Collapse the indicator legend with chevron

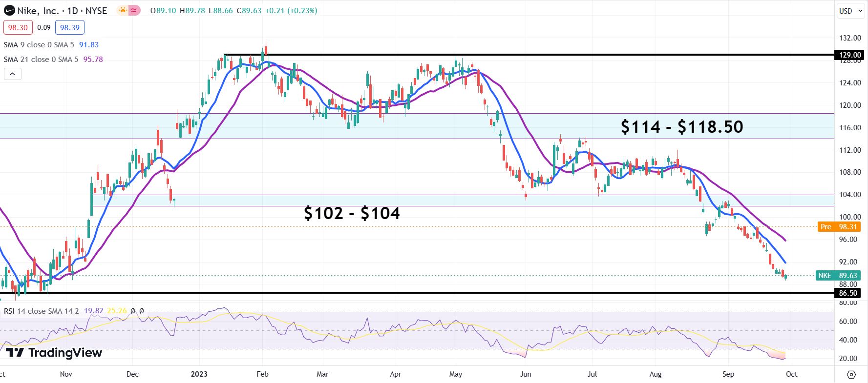point(13,74)
